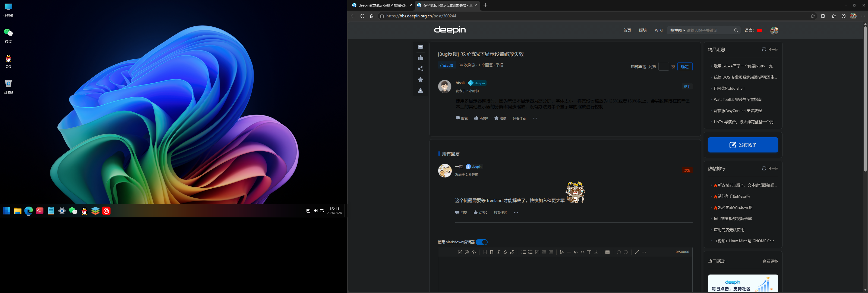The image size is (868, 293).
Task: Toggle bold formatting in the Markdown editor
Action: (x=492, y=252)
